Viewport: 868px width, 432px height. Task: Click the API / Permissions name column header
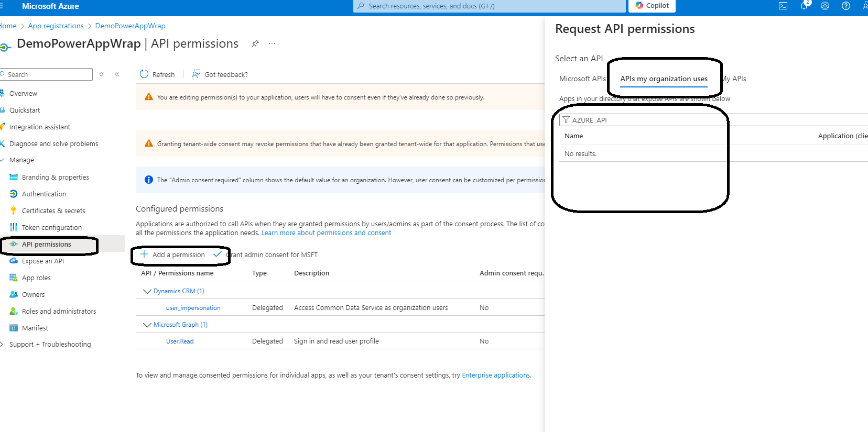click(x=177, y=273)
